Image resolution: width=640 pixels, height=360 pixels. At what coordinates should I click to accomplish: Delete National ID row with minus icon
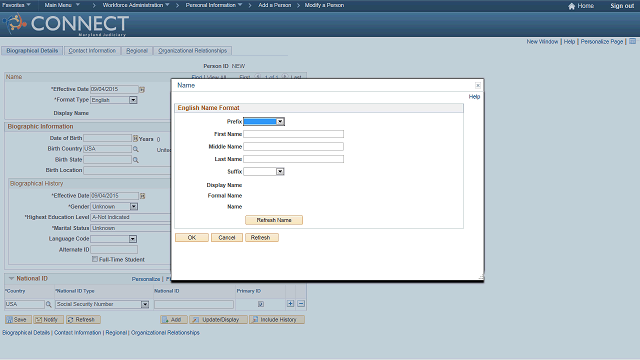pyautogui.click(x=301, y=304)
